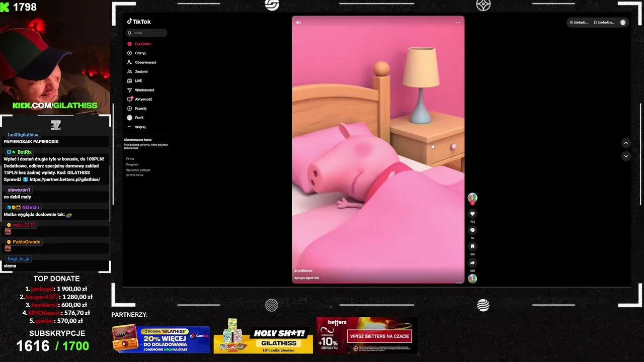Open the Prześlij upload page

136,109
